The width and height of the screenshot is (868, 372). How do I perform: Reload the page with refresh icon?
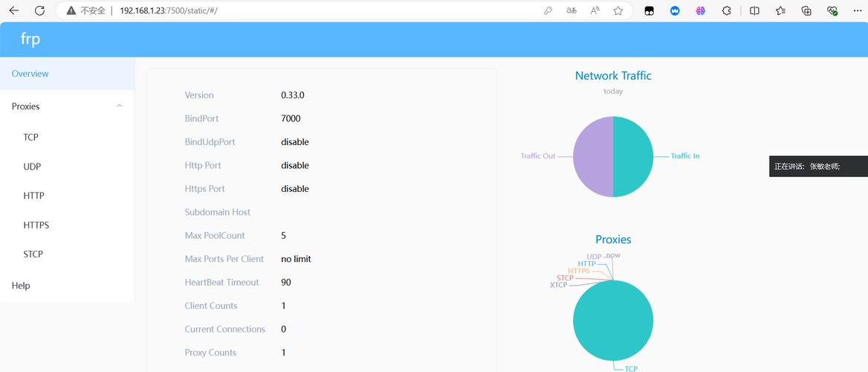pos(39,10)
